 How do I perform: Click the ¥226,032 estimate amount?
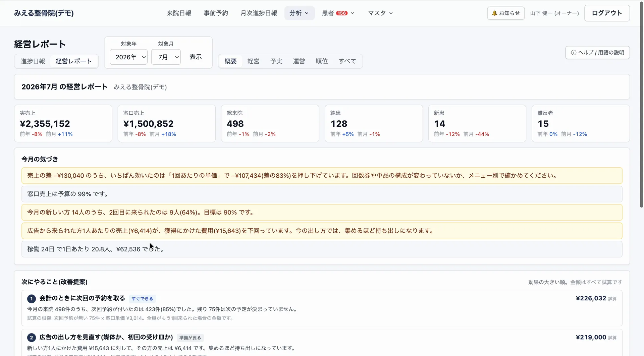[591, 298]
